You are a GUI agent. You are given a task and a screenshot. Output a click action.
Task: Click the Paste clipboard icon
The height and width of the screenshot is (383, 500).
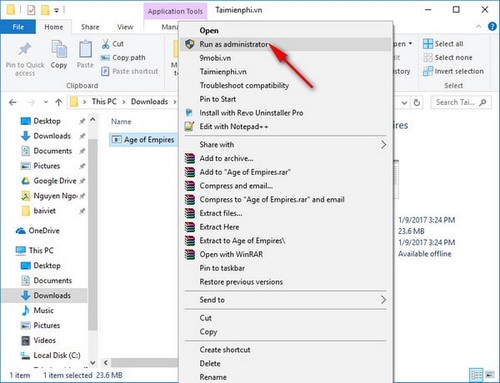[85, 49]
